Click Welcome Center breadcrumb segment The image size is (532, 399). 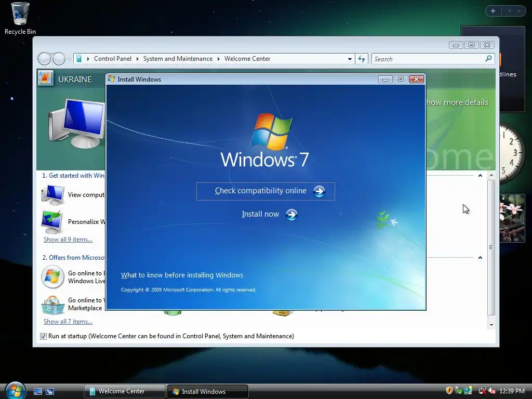click(247, 59)
